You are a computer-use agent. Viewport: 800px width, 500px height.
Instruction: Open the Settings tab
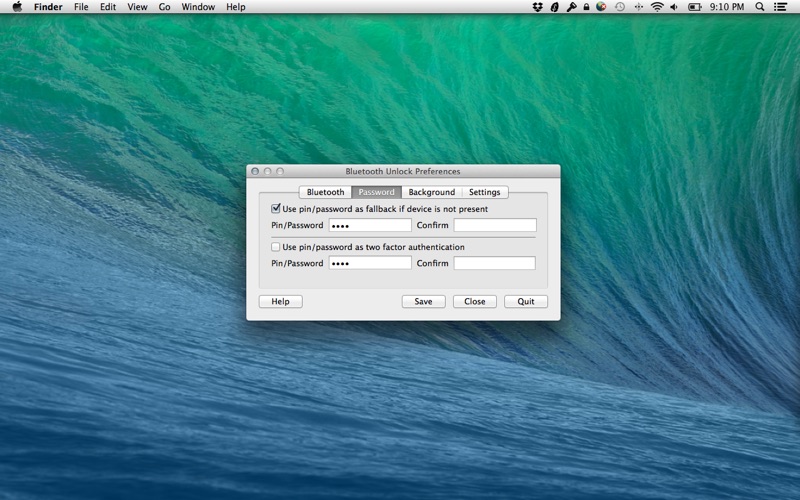pyautogui.click(x=484, y=192)
